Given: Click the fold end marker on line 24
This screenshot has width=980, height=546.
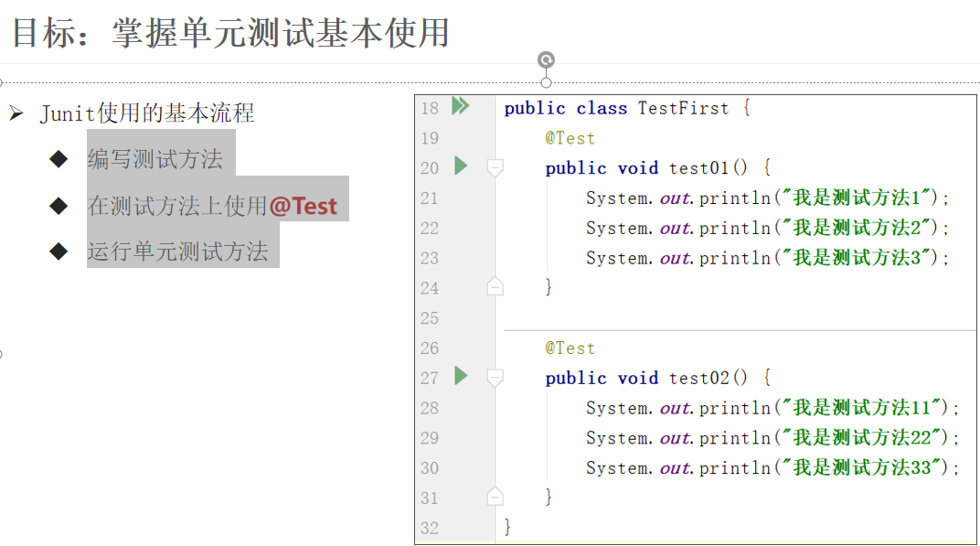Looking at the screenshot, I should pos(495,286).
